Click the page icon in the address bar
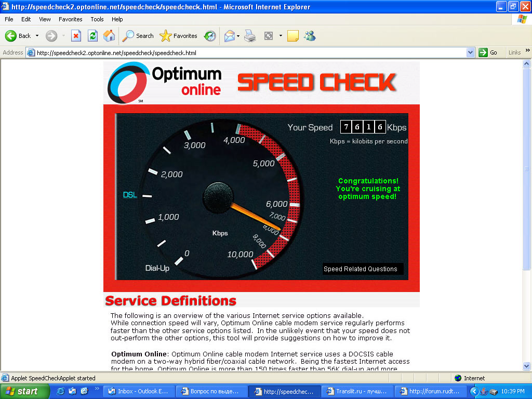Image resolution: width=532 pixels, height=399 pixels. [x=31, y=52]
